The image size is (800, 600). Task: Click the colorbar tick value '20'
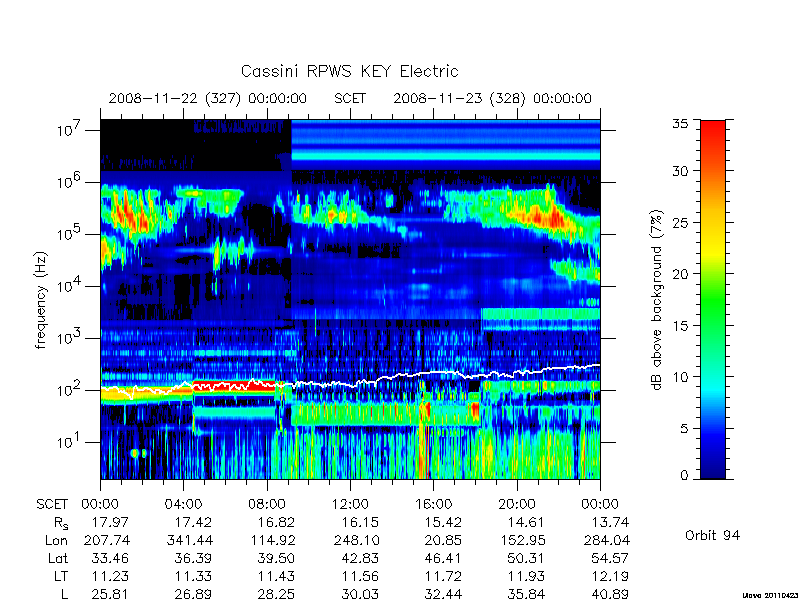pos(679,274)
